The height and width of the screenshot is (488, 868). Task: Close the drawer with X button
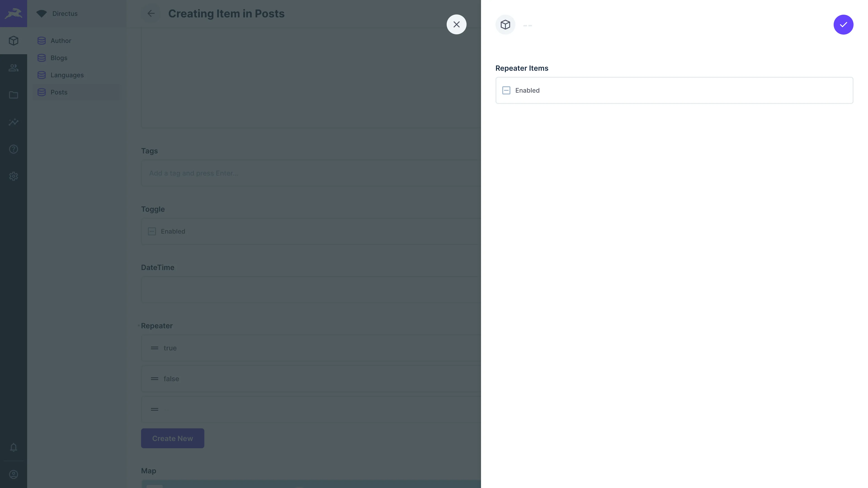456,25
